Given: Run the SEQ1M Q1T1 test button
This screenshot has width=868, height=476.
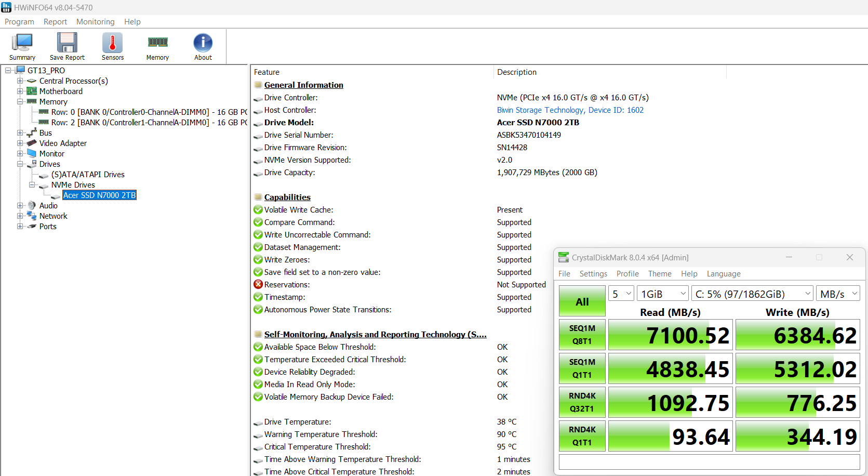Looking at the screenshot, I should (582, 368).
